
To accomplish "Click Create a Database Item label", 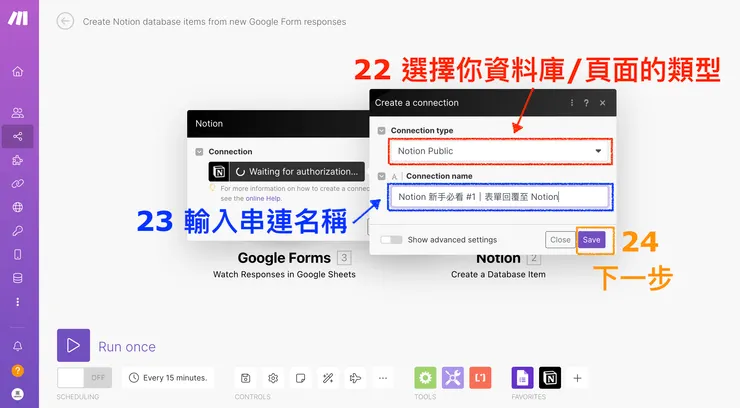I will [x=498, y=275].
